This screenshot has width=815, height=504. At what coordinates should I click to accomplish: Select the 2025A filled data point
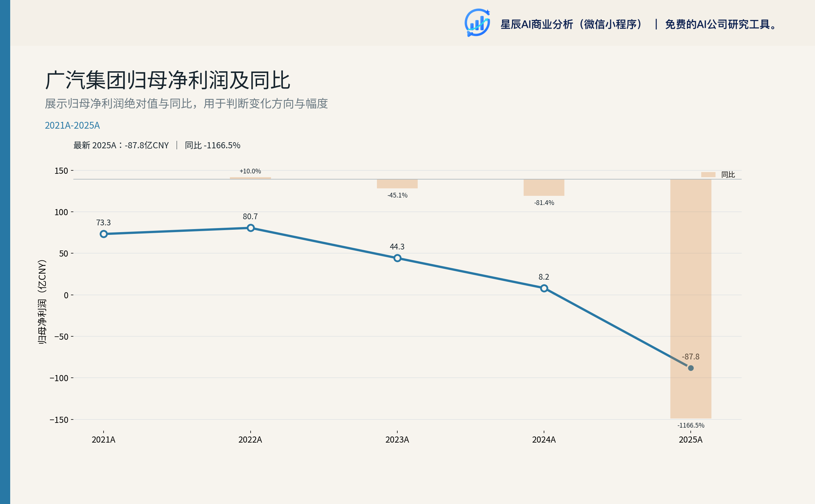(x=691, y=368)
